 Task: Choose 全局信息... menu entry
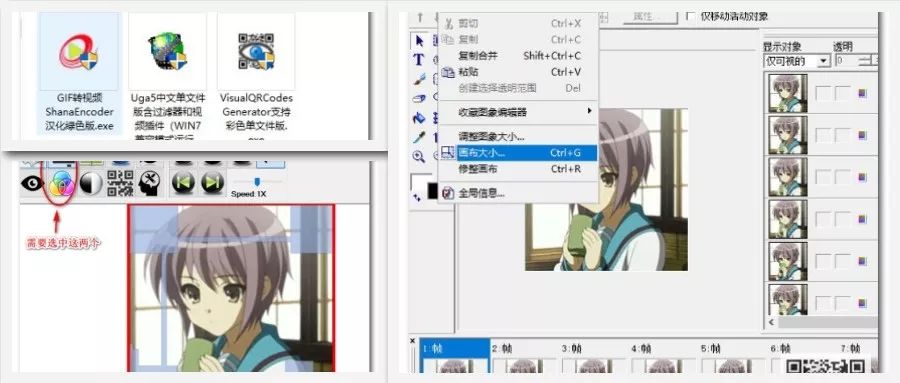pos(519,194)
